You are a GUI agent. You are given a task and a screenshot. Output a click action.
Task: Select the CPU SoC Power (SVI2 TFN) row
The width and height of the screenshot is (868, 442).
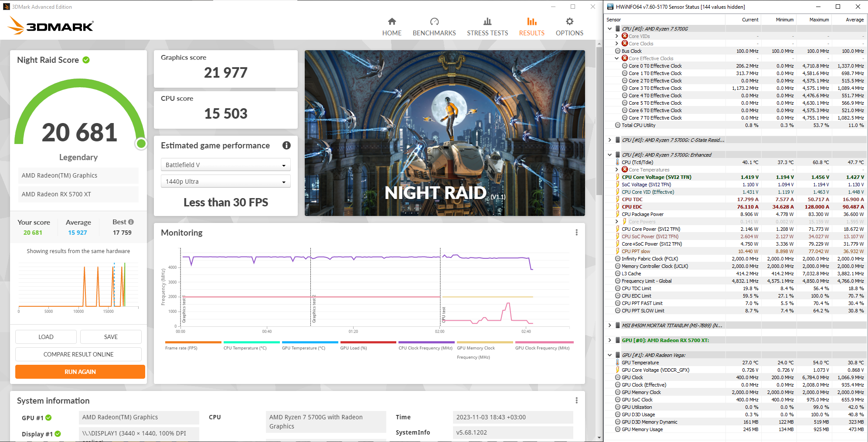[x=735, y=236]
